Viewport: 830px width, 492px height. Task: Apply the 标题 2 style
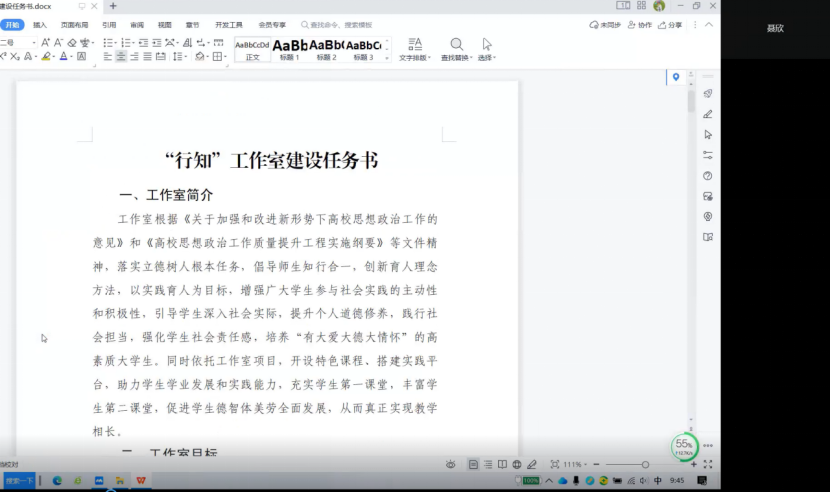[327, 50]
